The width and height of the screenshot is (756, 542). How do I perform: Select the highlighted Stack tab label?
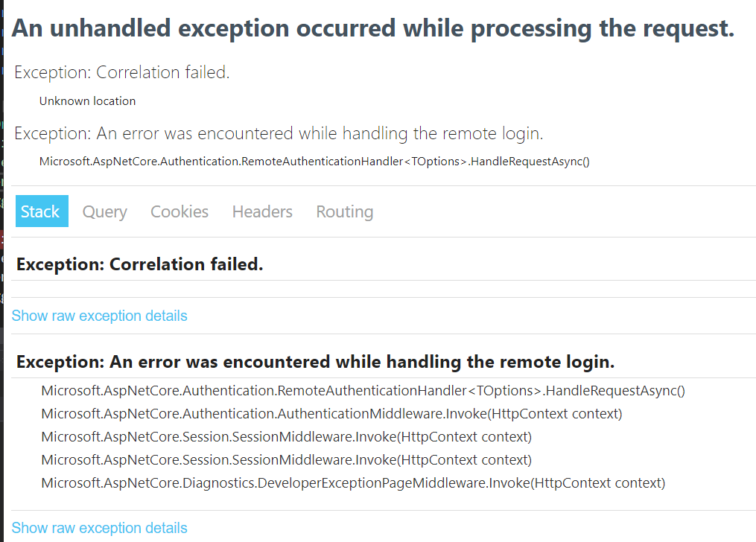[41, 211]
